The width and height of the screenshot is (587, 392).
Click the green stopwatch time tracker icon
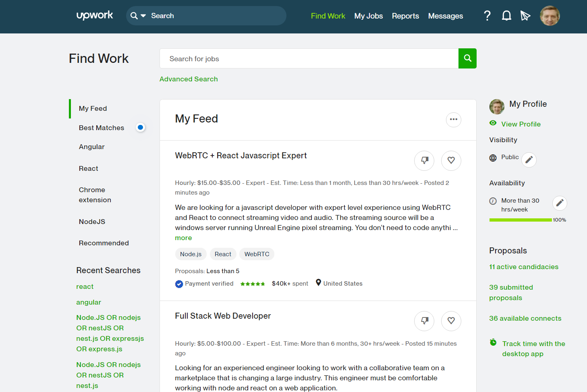pyautogui.click(x=493, y=342)
